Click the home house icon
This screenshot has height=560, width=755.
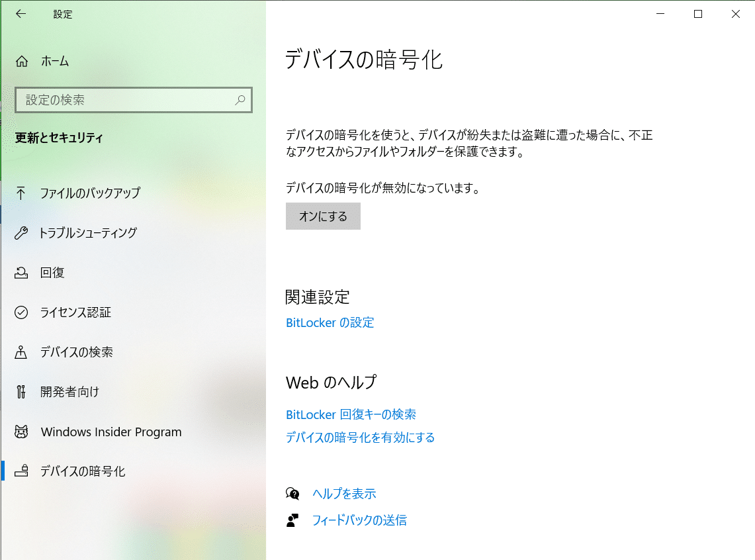point(22,61)
